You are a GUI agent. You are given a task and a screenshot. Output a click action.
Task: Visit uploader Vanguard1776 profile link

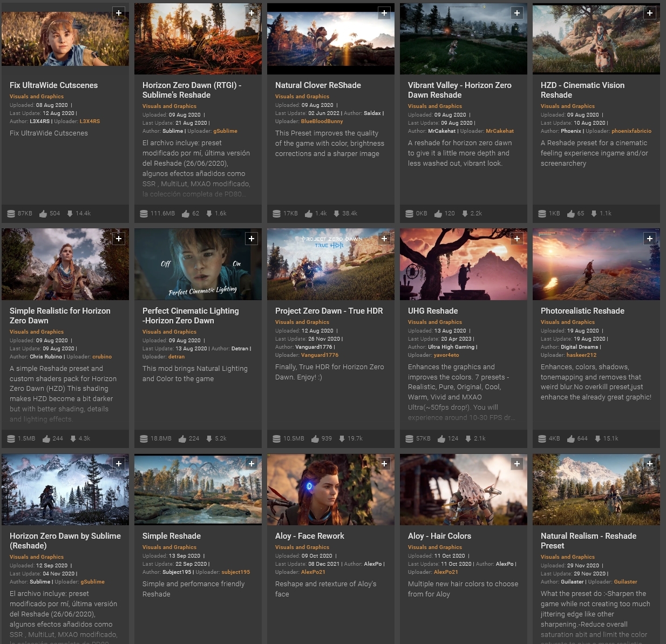click(320, 355)
